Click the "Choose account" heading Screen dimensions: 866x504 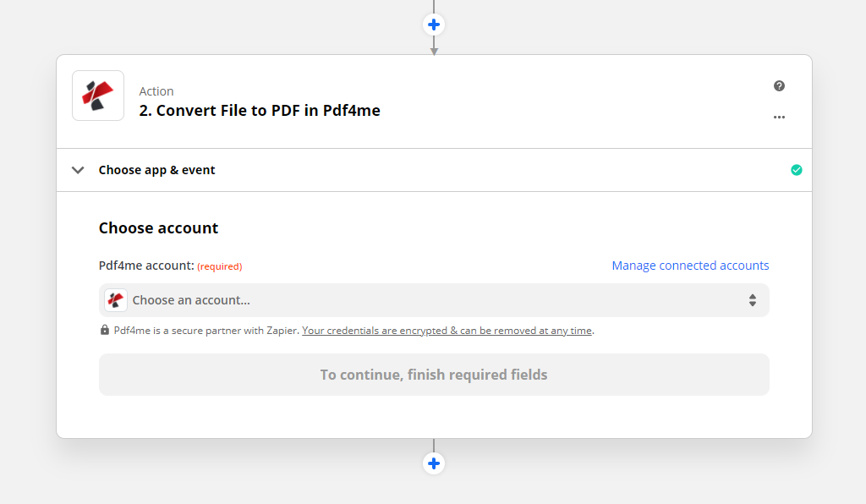point(158,227)
